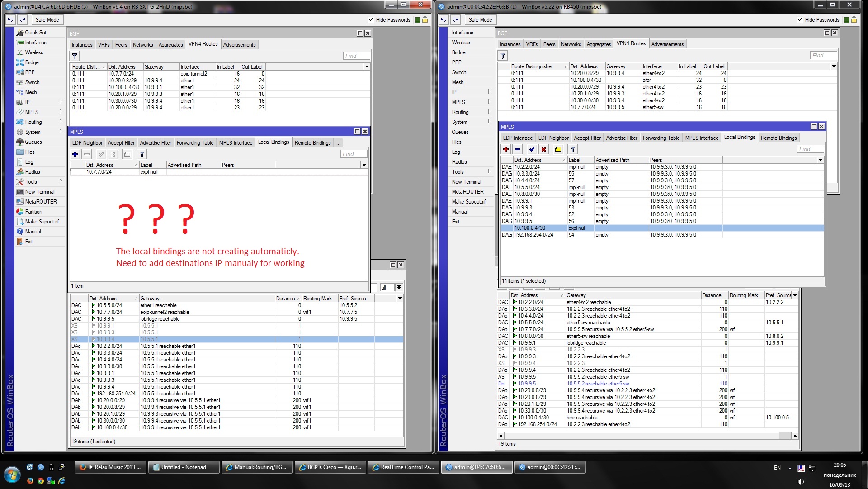Click Undo arrow in left WinBox toolbar
This screenshot has height=489, width=868.
pos(10,20)
